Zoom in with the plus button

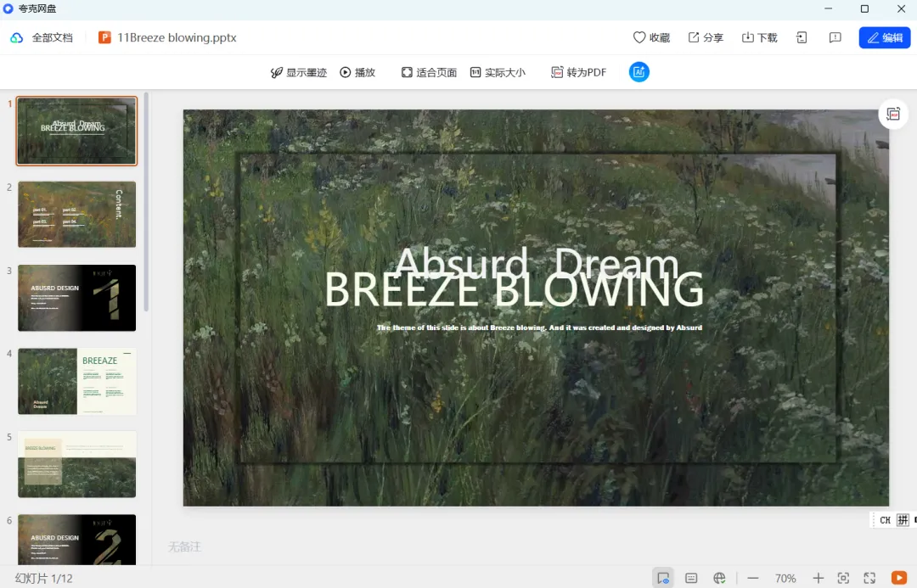coord(819,578)
